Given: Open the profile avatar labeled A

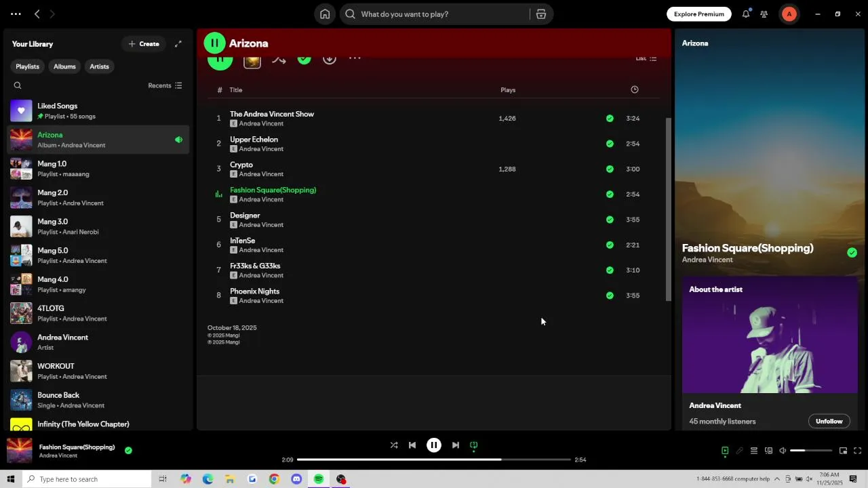Looking at the screenshot, I should [789, 14].
